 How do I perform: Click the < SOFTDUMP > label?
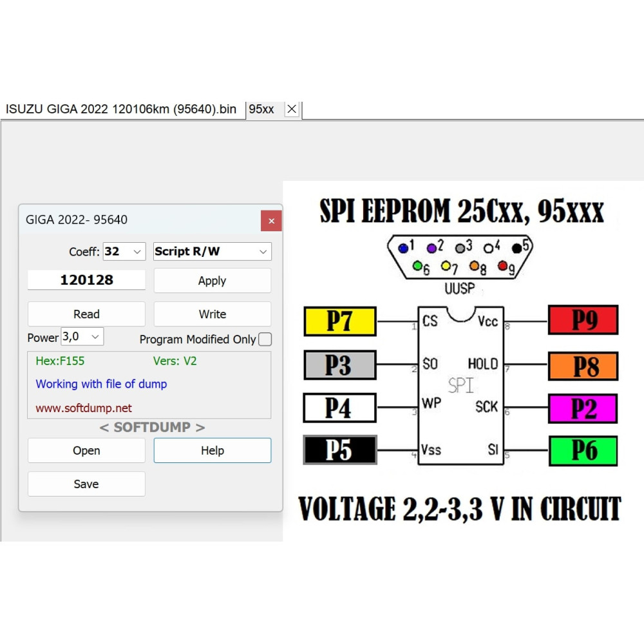click(x=152, y=427)
